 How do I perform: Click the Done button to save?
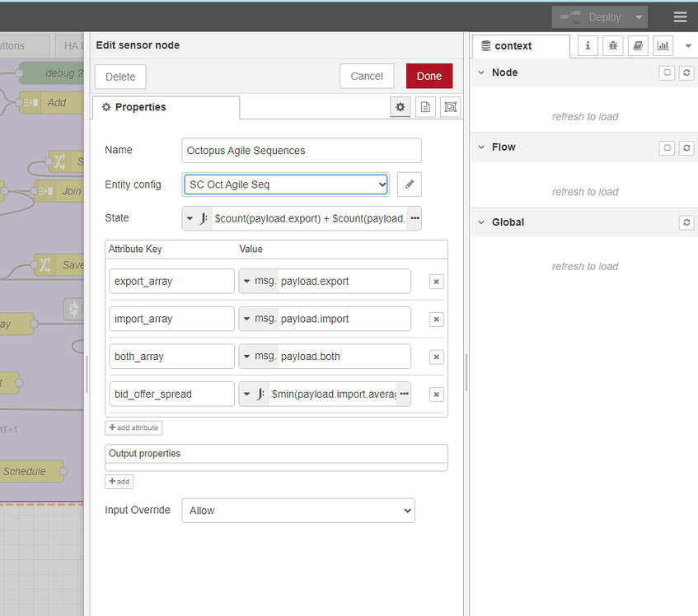tap(429, 75)
